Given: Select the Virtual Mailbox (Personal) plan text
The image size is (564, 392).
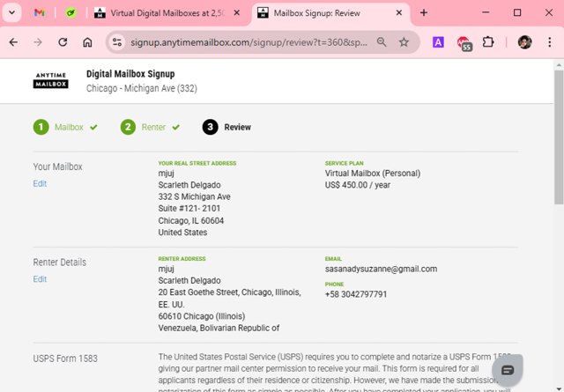Looking at the screenshot, I should pos(372,173).
